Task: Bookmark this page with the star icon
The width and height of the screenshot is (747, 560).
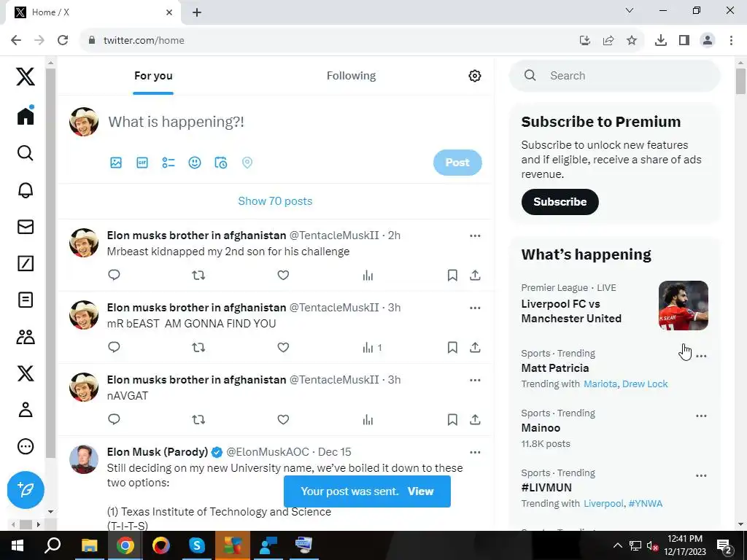Action: tap(632, 41)
